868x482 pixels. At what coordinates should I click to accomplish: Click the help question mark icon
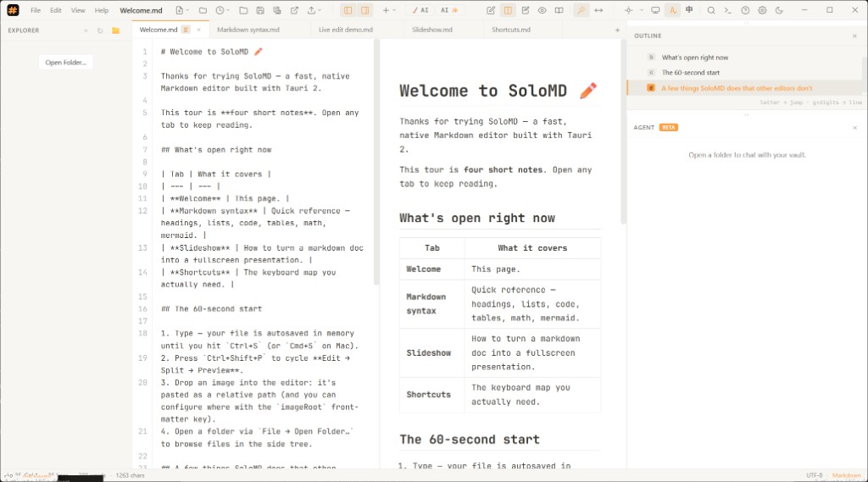(x=745, y=10)
